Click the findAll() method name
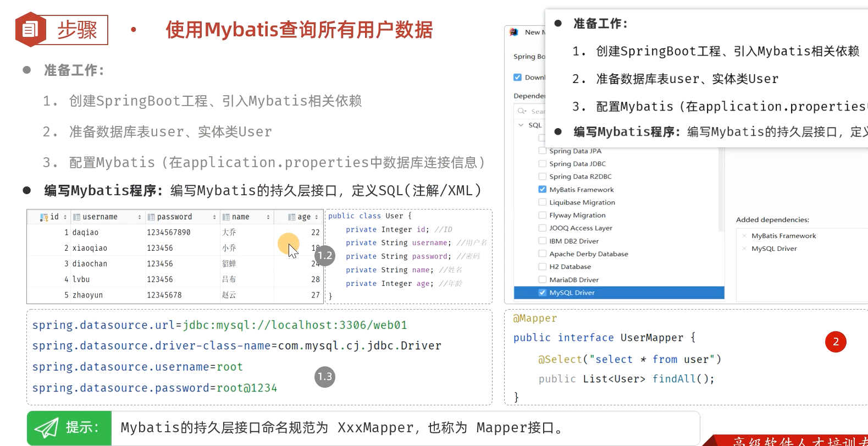This screenshot has width=868, height=446. [673, 379]
